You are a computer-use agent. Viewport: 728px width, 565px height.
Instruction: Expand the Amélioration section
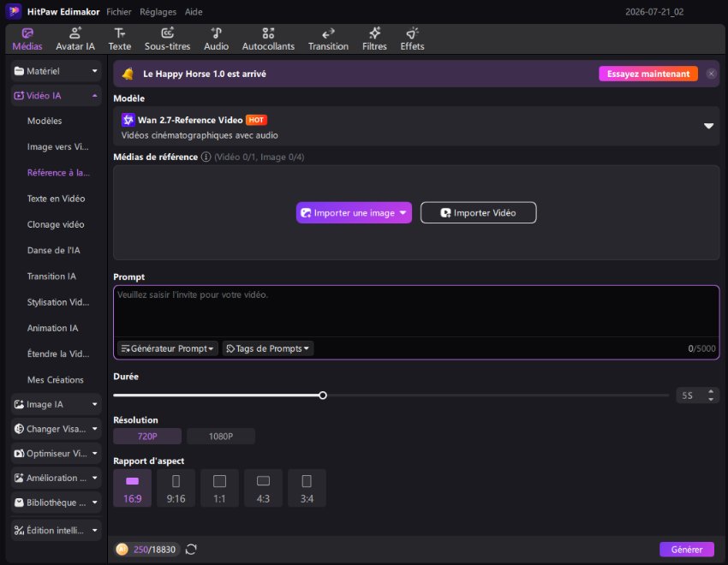[57, 479]
